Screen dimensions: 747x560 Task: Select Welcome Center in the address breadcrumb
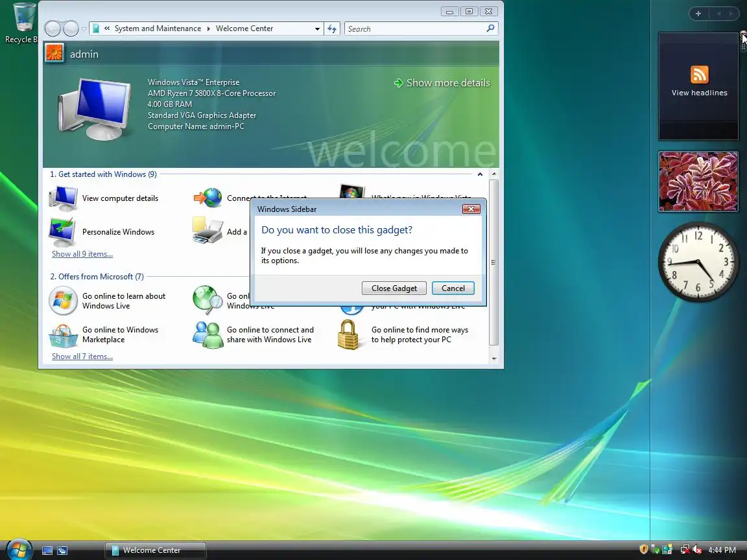[244, 29]
